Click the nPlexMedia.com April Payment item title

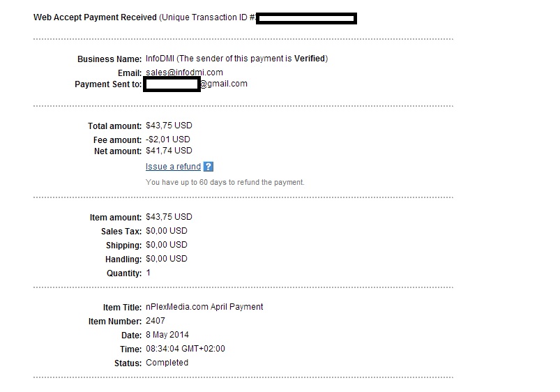204,307
